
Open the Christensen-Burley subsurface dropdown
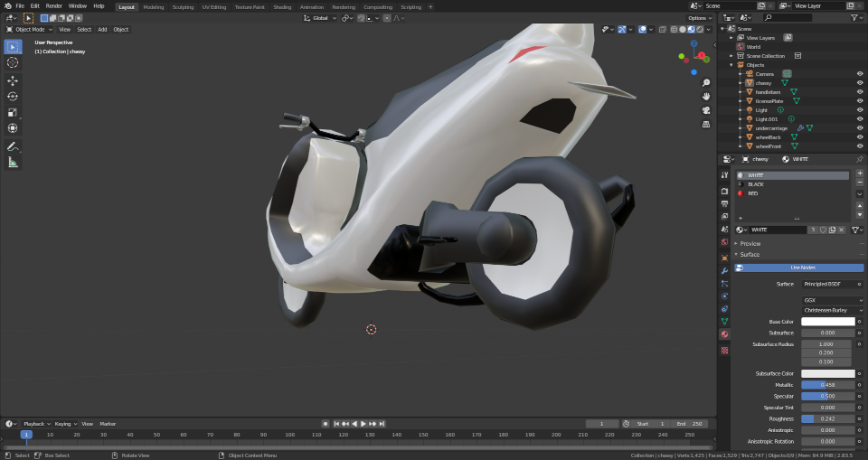(x=832, y=311)
